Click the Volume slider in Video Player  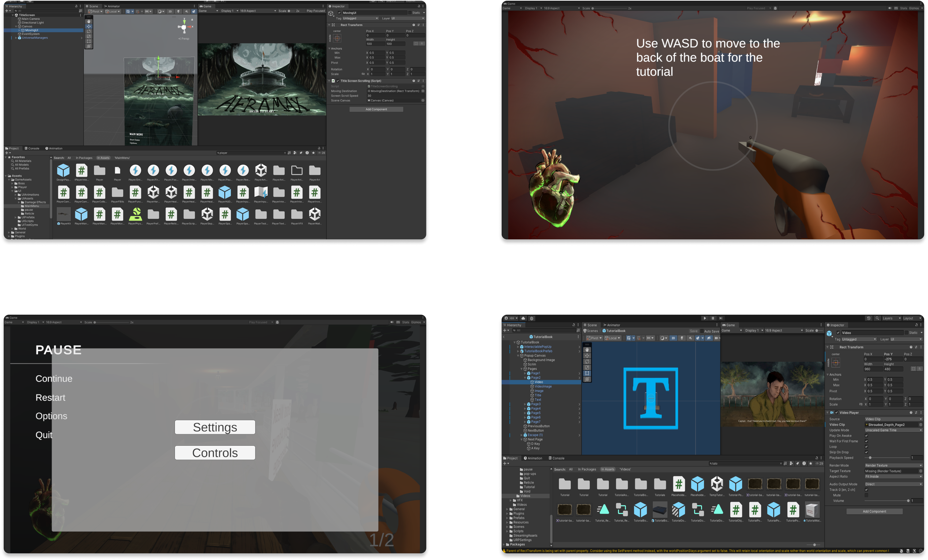pyautogui.click(x=887, y=501)
